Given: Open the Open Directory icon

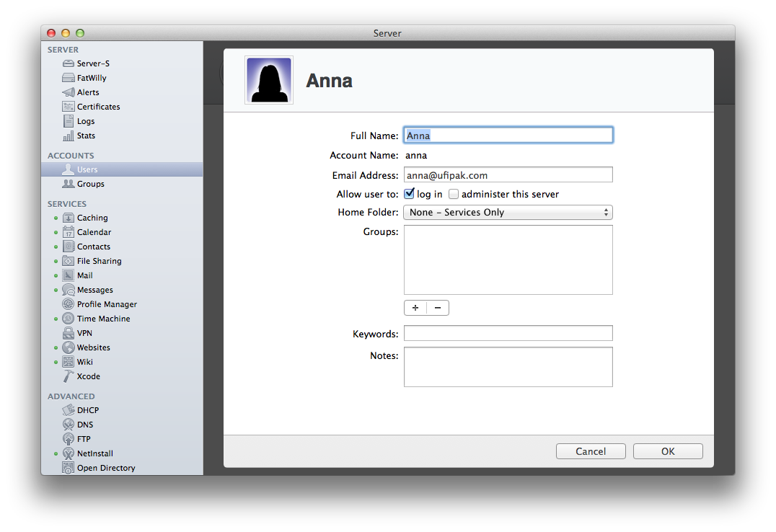Looking at the screenshot, I should point(69,468).
